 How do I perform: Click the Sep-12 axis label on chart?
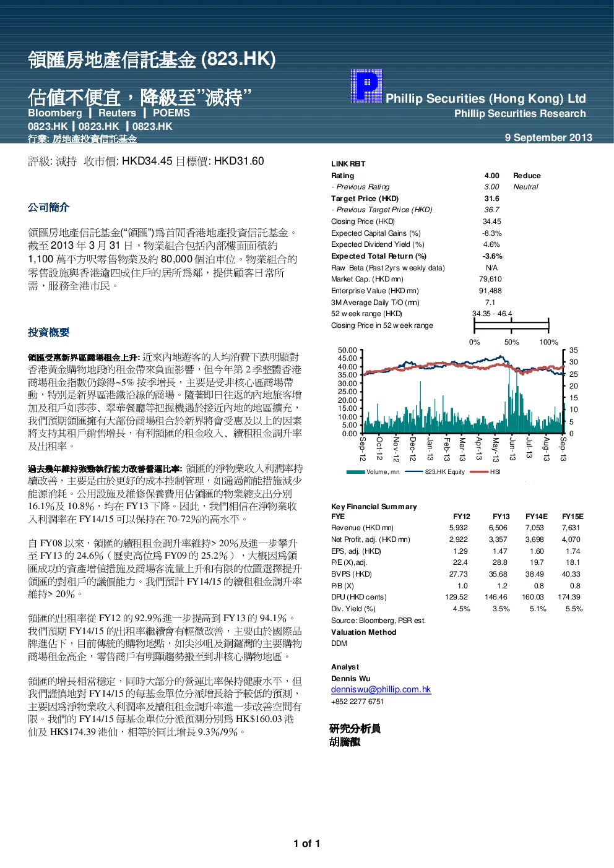pos(363,449)
